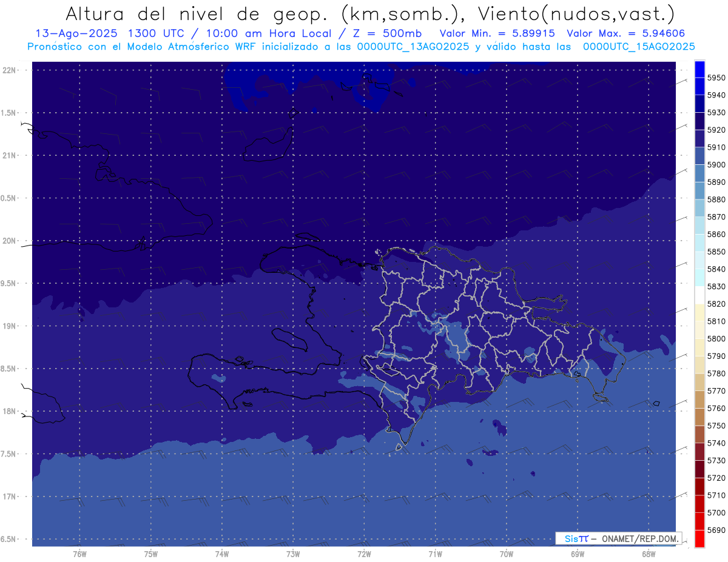Screen dimensions: 728x562
Task: Click the "75W" longitude label
Action: tap(151, 554)
